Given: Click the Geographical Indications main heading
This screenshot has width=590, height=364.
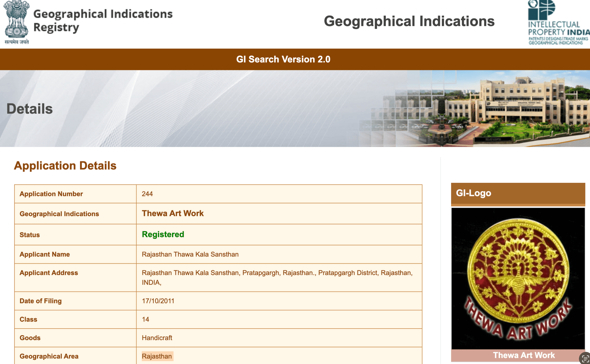Looking at the screenshot, I should coord(409,21).
